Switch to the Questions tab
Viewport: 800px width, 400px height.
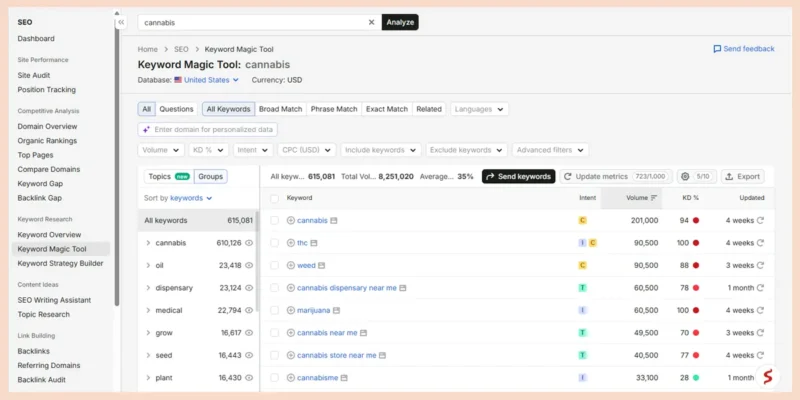point(176,109)
